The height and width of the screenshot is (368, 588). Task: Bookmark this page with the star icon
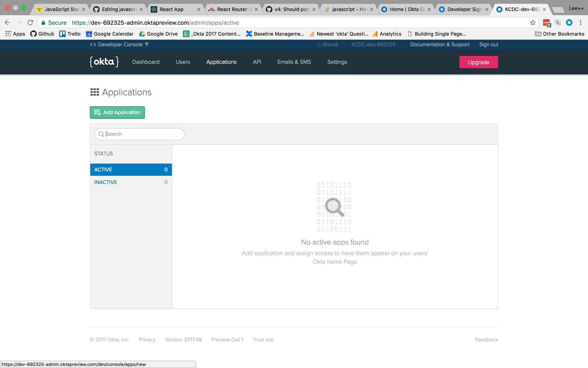(x=533, y=23)
